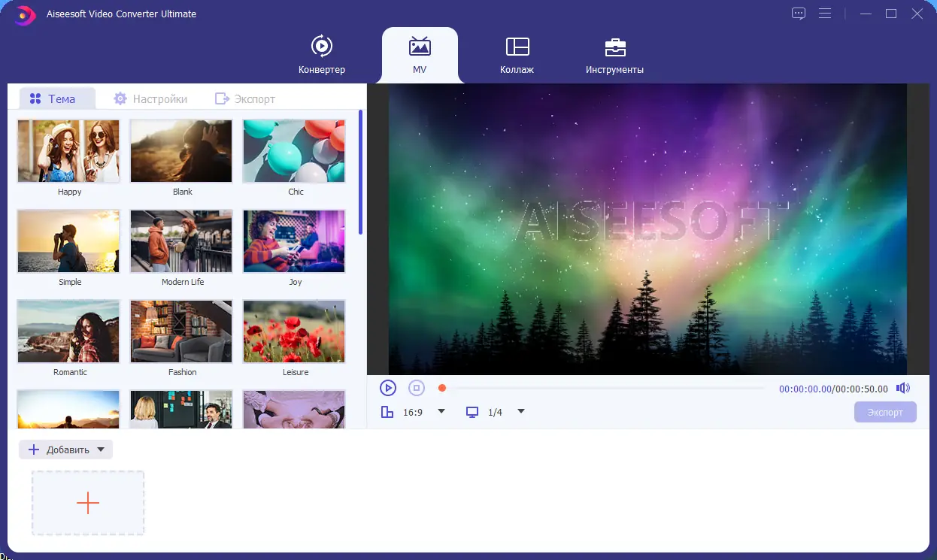Maximize the Aiseesoft window
This screenshot has width=937, height=560.
click(x=891, y=14)
